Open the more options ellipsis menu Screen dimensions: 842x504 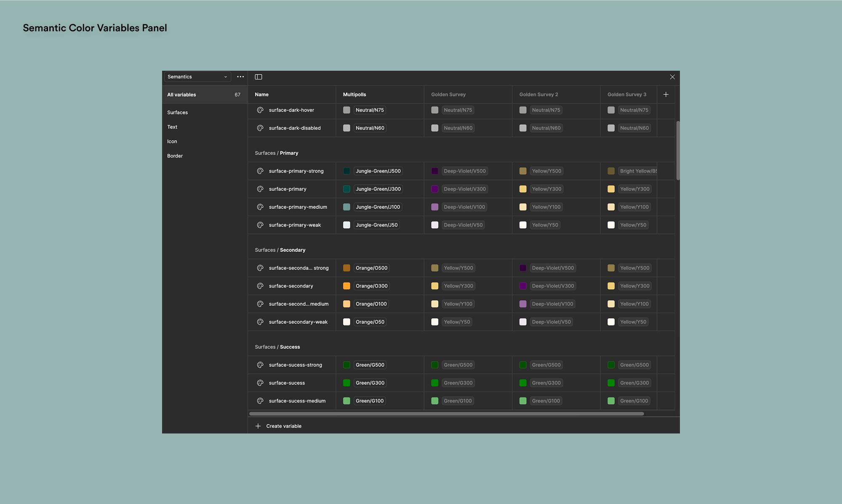point(240,77)
